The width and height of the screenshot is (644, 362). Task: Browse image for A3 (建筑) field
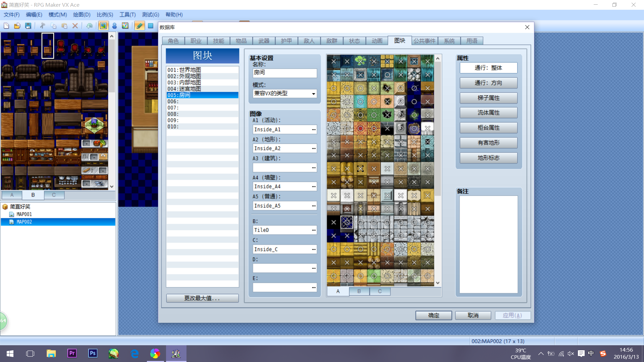coord(314,168)
